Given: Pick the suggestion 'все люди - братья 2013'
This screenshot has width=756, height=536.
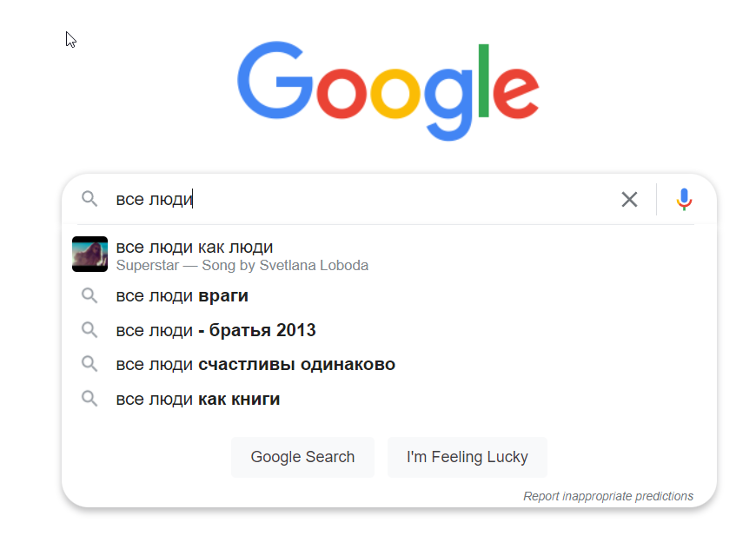Looking at the screenshot, I should pyautogui.click(x=216, y=330).
